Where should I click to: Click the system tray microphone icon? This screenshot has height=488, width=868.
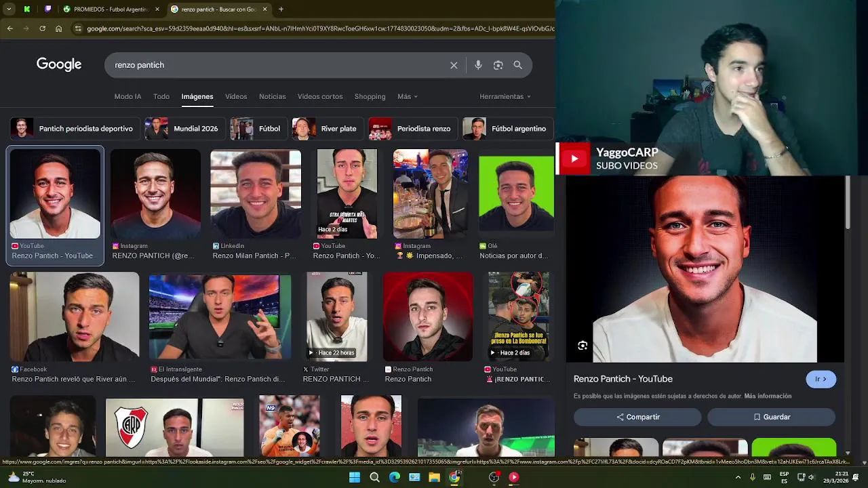752,477
